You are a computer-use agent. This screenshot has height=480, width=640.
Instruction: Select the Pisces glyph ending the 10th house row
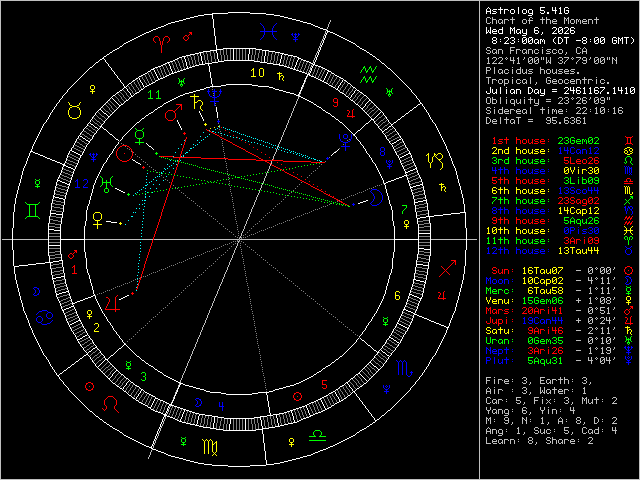pyautogui.click(x=629, y=231)
